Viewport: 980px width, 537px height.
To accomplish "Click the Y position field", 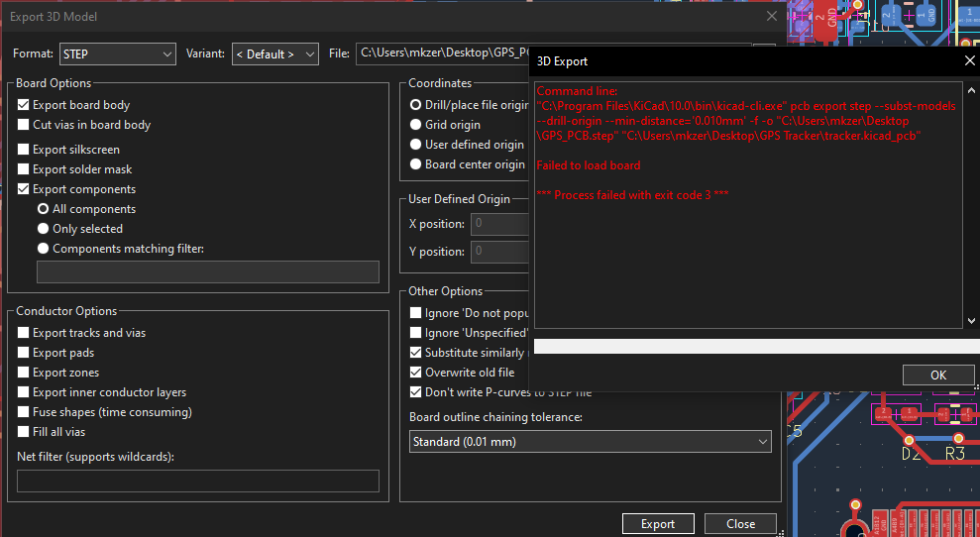I will click(500, 252).
